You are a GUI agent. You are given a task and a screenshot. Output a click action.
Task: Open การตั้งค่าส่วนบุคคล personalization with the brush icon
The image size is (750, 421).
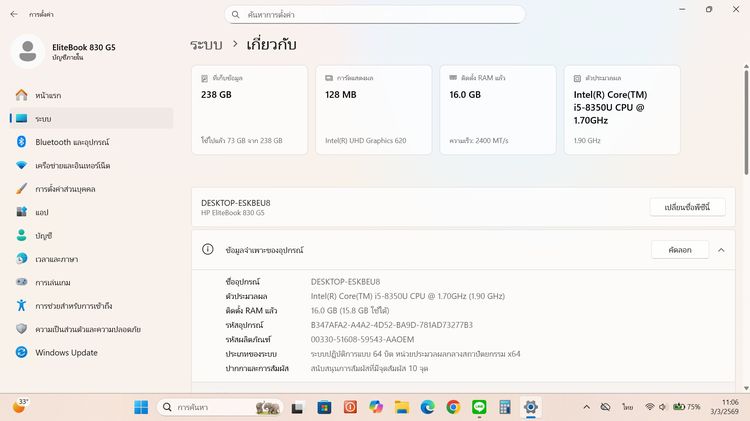pyautogui.click(x=91, y=188)
